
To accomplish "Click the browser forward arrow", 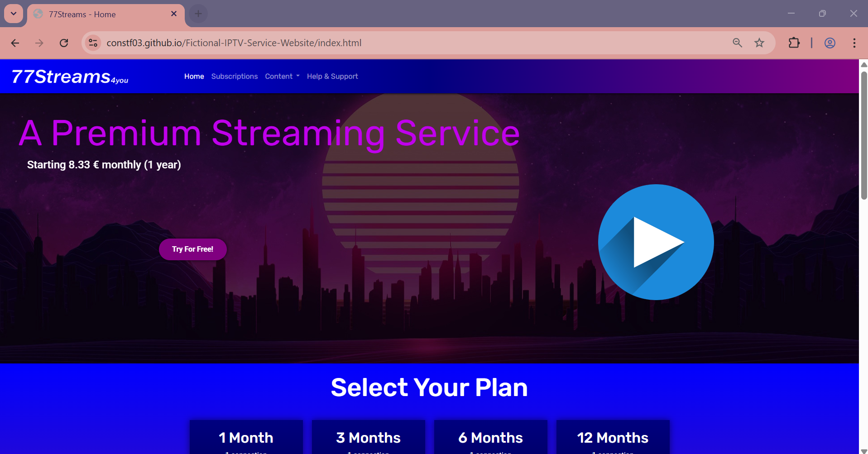I will click(39, 43).
